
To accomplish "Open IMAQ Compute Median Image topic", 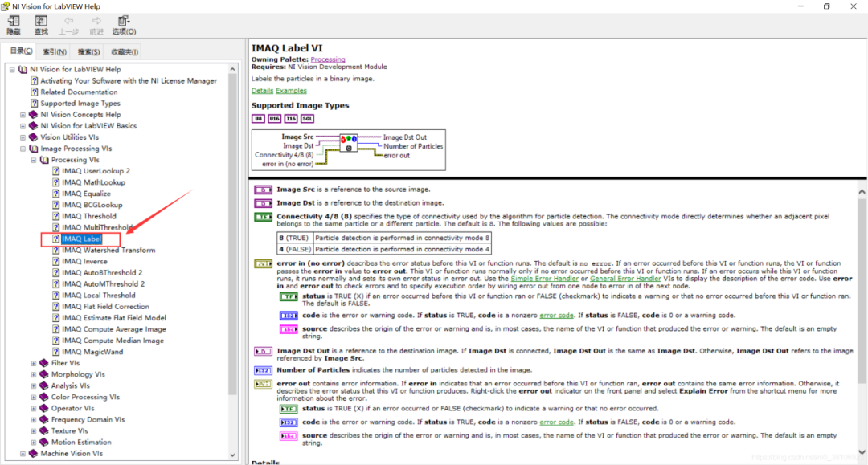I will click(113, 341).
